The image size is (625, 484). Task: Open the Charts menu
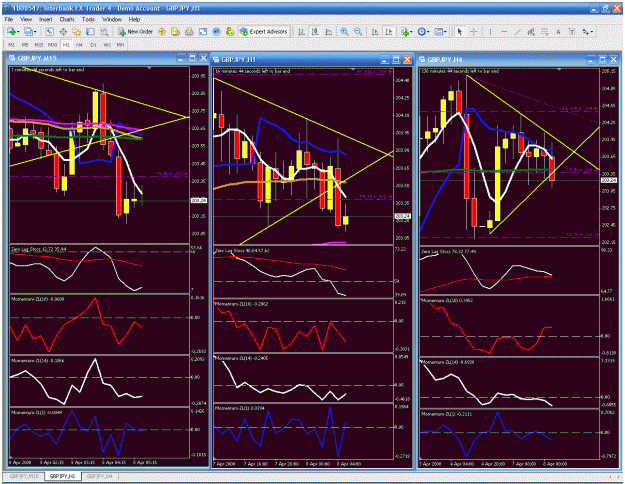pos(67,19)
